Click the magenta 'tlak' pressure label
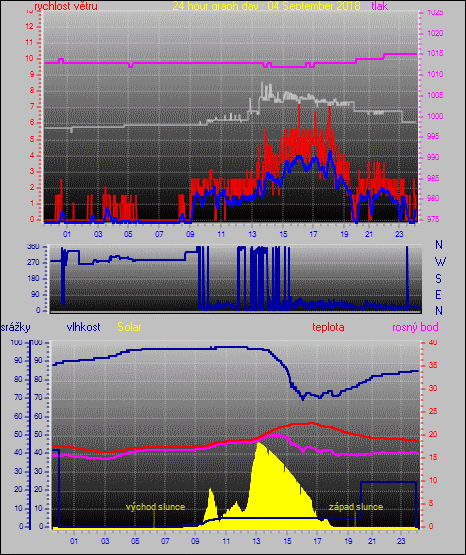The height and width of the screenshot is (555, 466). (x=380, y=6)
